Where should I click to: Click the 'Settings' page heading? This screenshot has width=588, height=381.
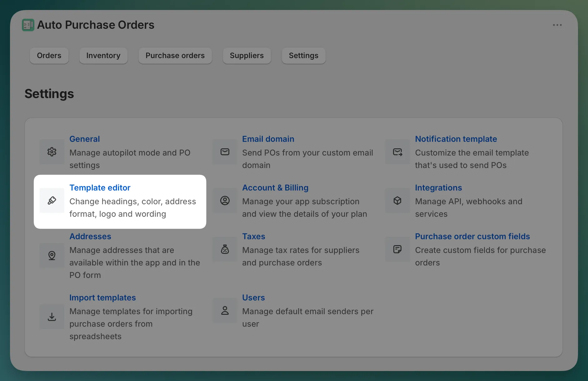49,94
